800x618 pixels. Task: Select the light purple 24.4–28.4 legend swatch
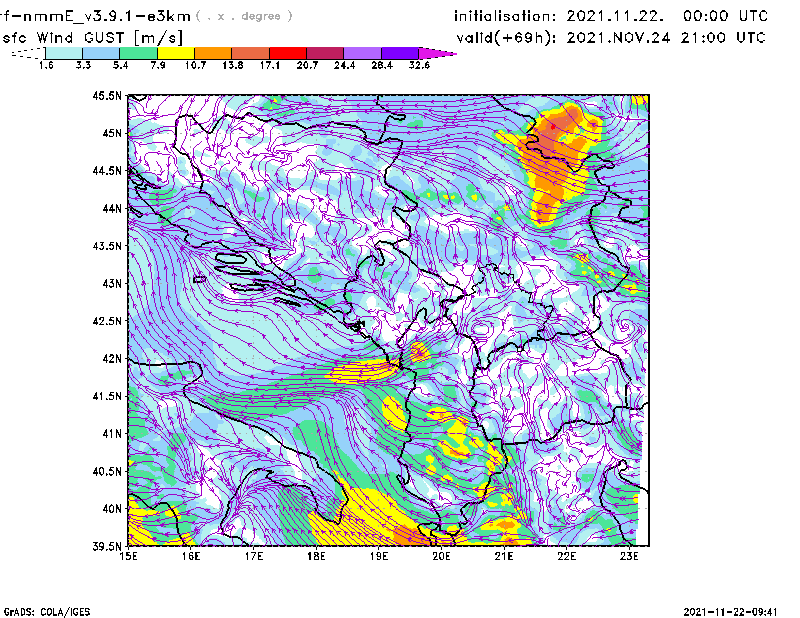tap(362, 53)
